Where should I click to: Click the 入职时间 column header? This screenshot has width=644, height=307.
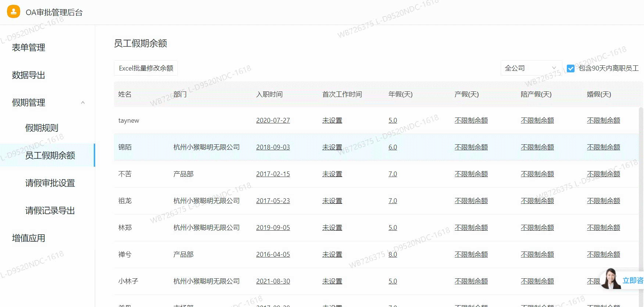pos(269,94)
